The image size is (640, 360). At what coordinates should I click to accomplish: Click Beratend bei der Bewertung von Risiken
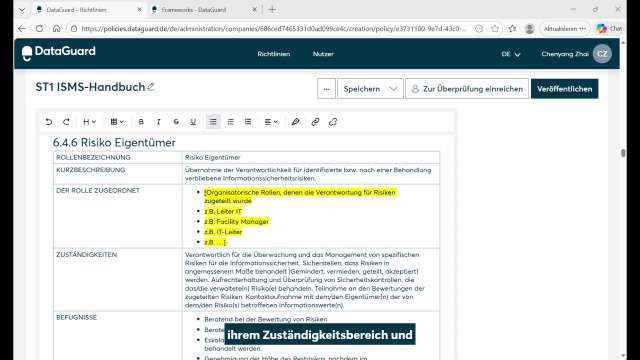pyautogui.click(x=266, y=319)
